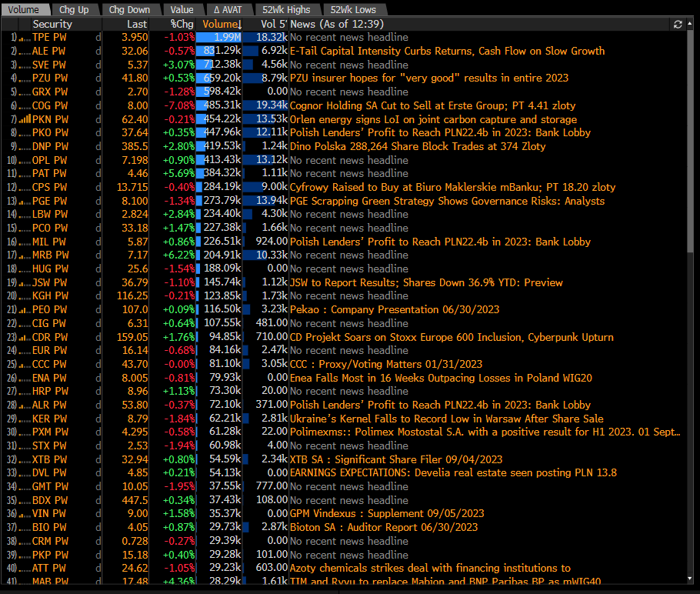Open the Cyfrowy Raised to Buy headline
The height and width of the screenshot is (594, 700).
[452, 187]
